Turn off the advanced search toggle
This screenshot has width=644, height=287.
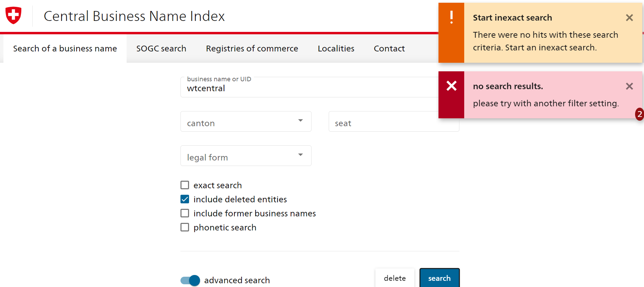tap(190, 280)
